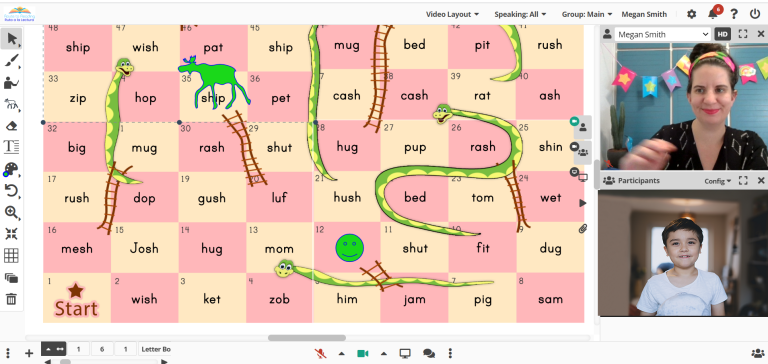The width and height of the screenshot is (768, 364).
Task: Open the Speaking: All dropdown
Action: tap(520, 14)
